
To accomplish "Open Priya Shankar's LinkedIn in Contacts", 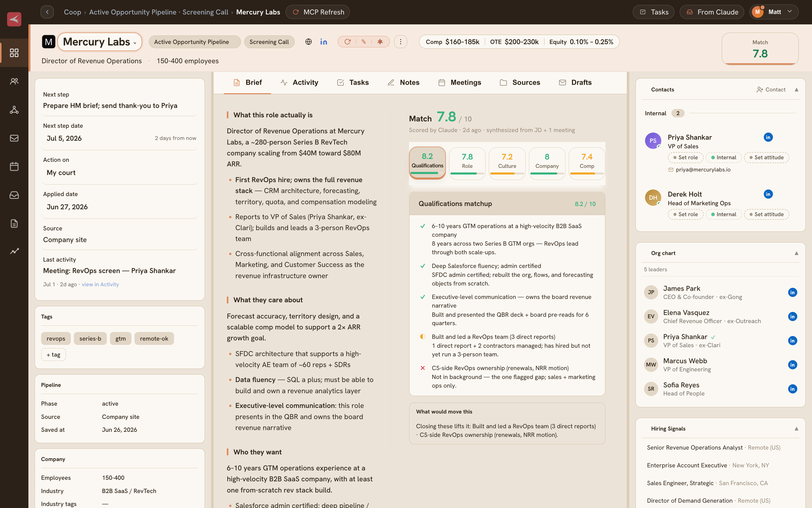I will pos(768,137).
